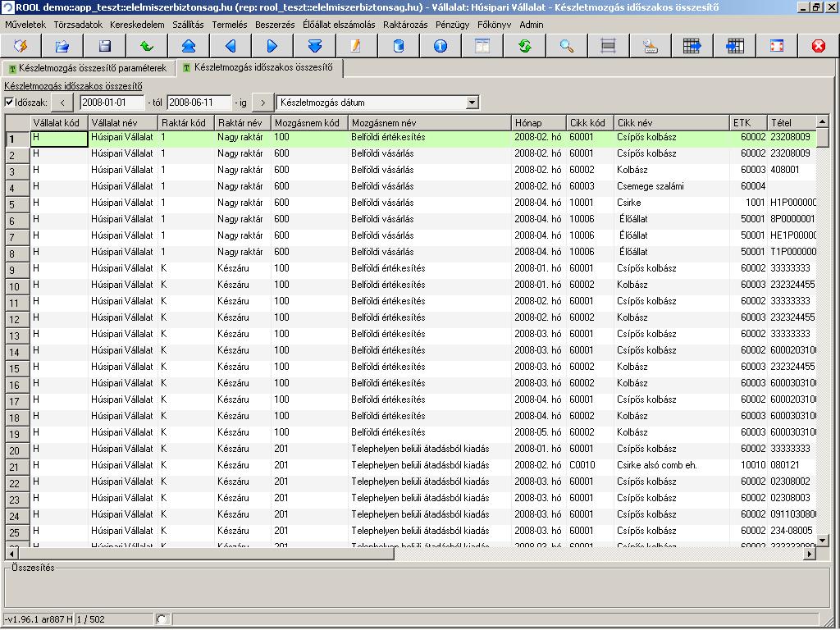Open the Raktározás menu

point(405,25)
